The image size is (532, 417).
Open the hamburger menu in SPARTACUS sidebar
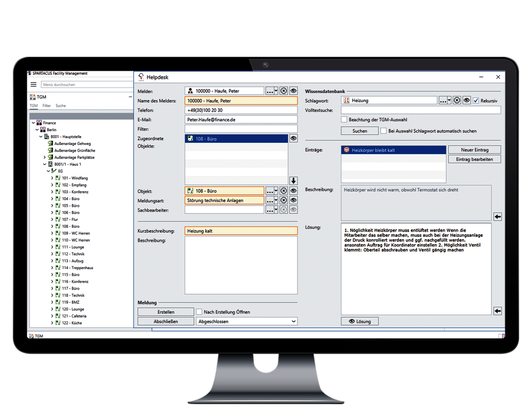pyautogui.click(x=33, y=84)
